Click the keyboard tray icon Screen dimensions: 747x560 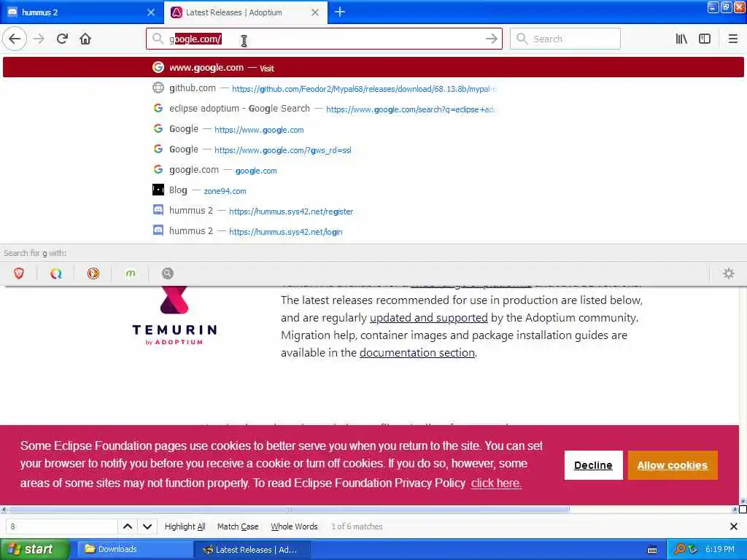[x=652, y=550]
